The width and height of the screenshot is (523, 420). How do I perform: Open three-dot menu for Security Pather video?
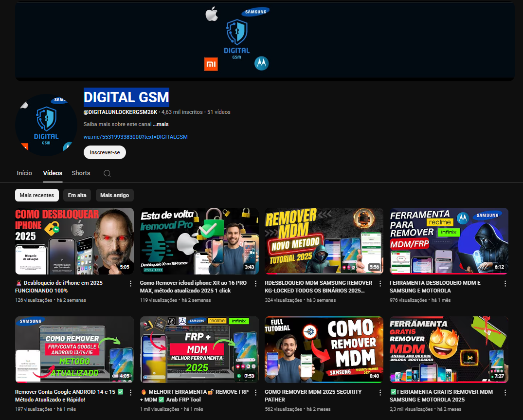pos(380,392)
